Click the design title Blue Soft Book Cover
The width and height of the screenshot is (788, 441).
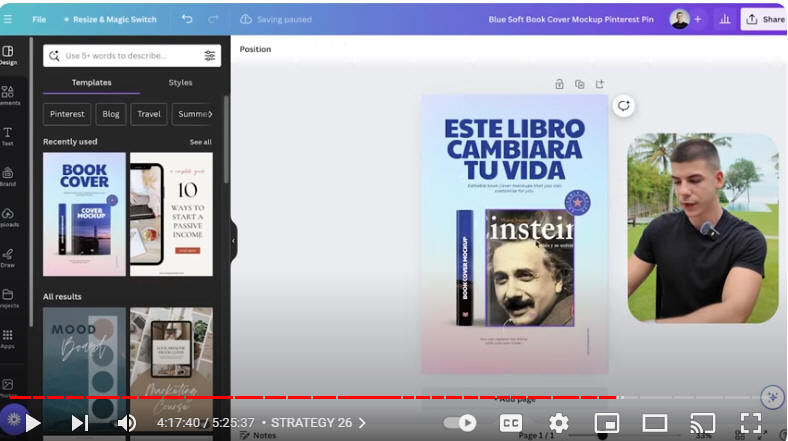click(x=571, y=19)
